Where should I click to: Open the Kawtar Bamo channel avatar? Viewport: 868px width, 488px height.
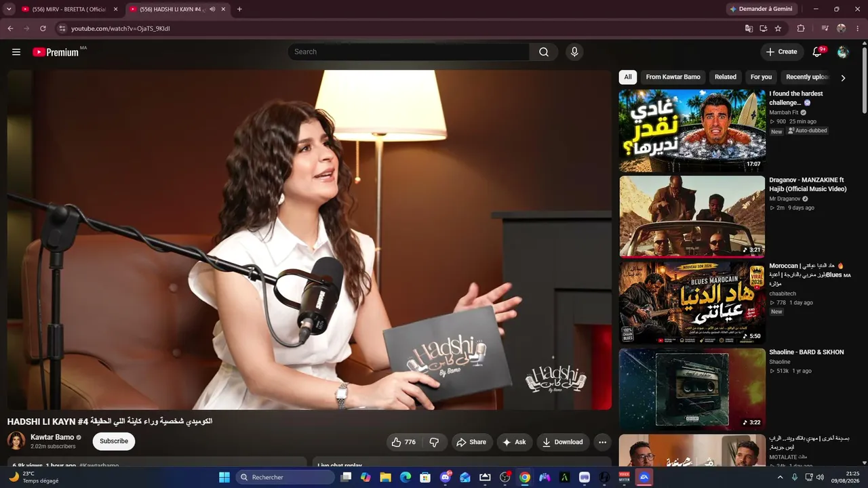tap(16, 441)
